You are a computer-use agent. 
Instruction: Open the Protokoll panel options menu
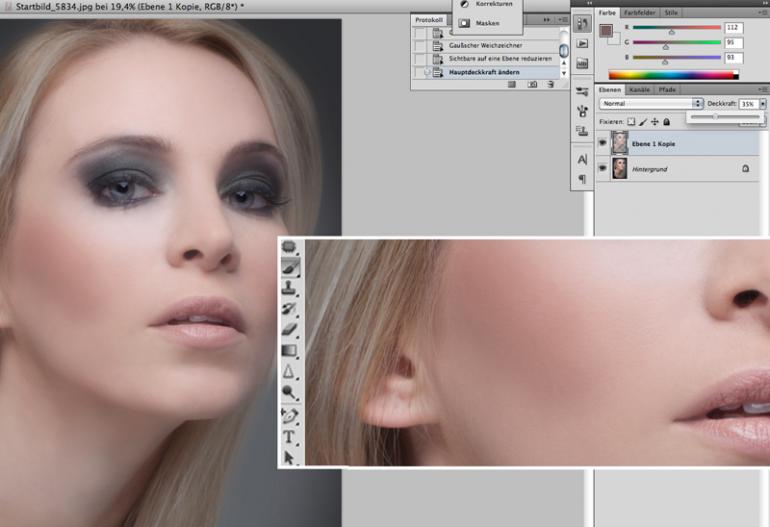[563, 20]
